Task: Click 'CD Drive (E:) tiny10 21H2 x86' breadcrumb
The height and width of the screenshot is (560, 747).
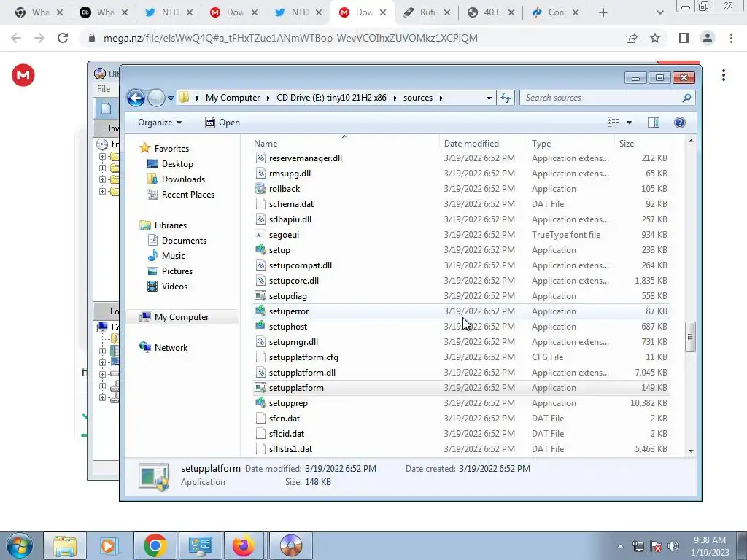Action: point(332,98)
